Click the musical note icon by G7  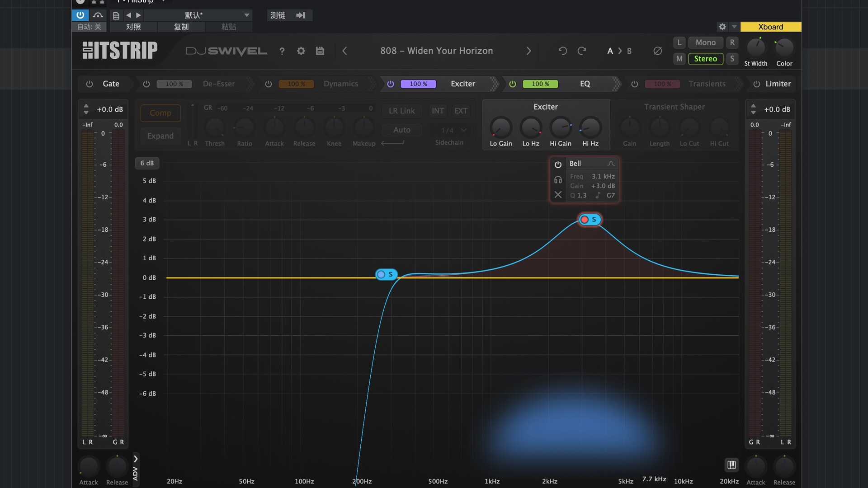tap(598, 195)
